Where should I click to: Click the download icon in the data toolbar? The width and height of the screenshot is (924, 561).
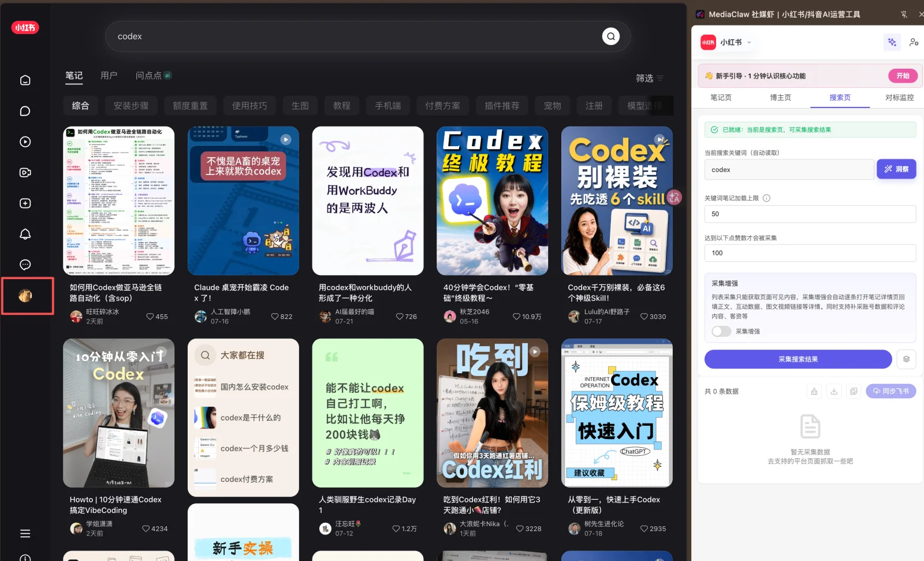click(834, 391)
